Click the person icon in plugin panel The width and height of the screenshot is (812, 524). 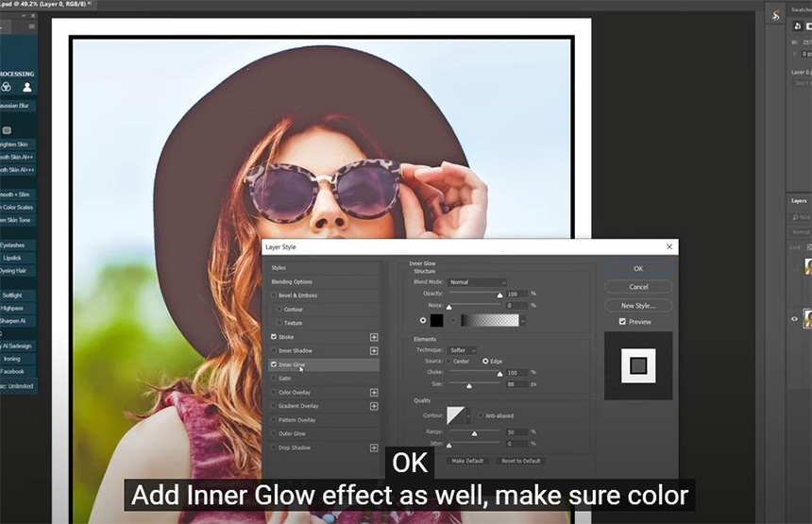(26, 87)
